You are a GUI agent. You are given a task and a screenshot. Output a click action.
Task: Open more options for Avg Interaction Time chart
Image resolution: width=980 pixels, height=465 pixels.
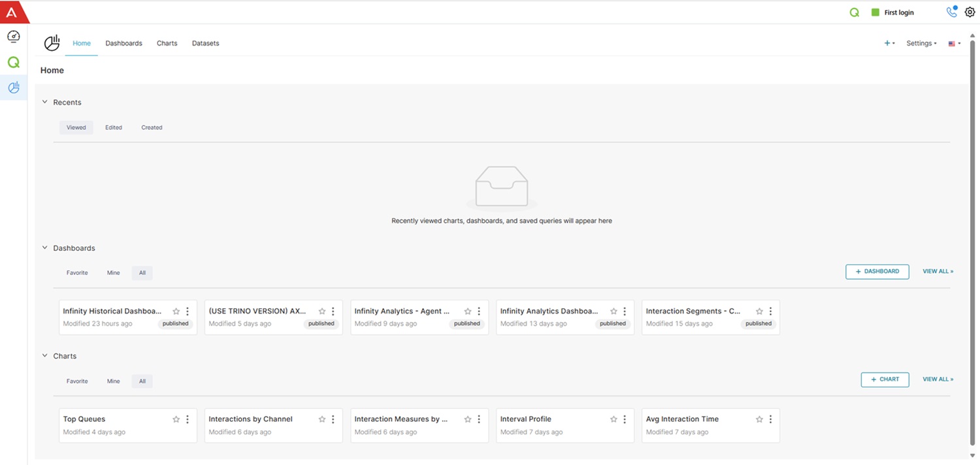(x=770, y=419)
